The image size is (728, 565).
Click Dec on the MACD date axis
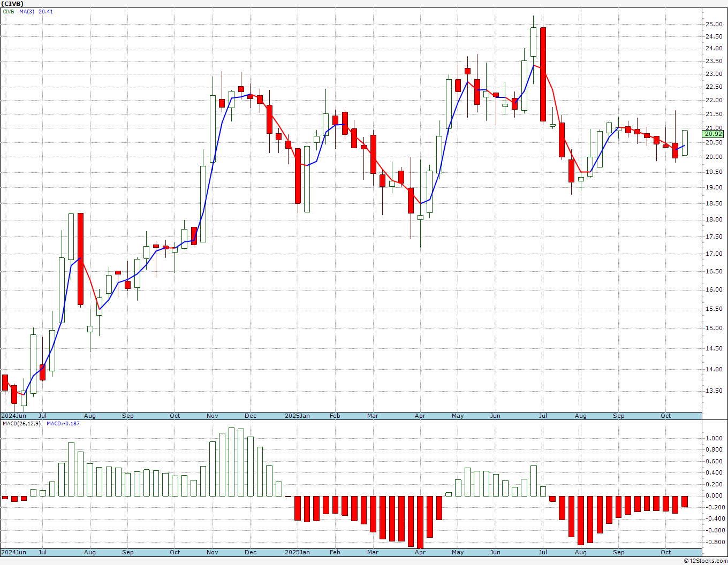(251, 552)
